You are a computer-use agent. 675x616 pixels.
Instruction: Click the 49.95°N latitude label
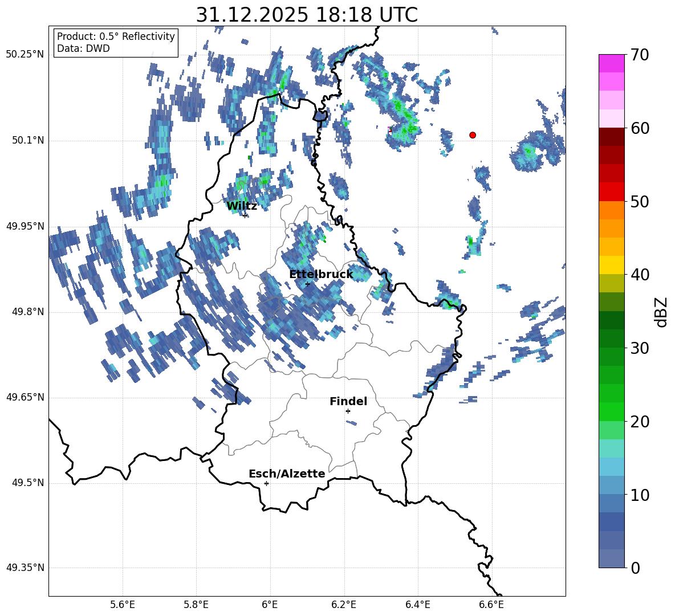25,226
